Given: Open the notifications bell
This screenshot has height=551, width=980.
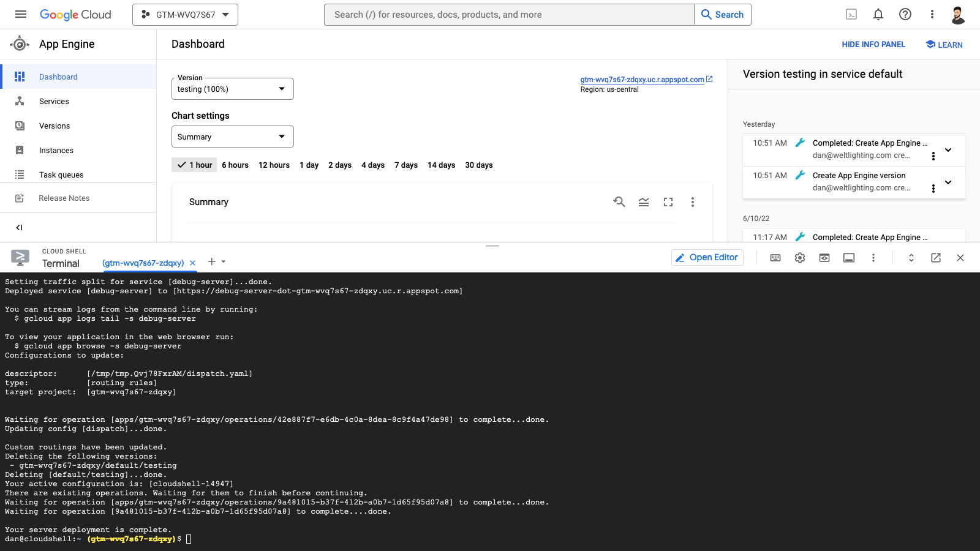Looking at the screenshot, I should (878, 14).
